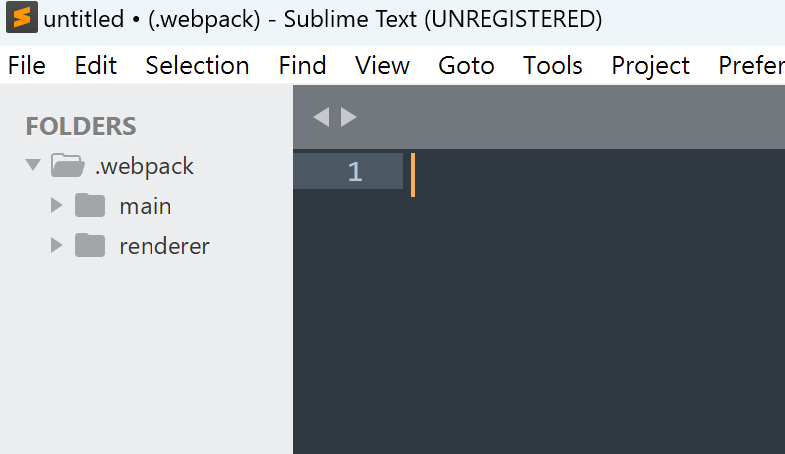Image resolution: width=785 pixels, height=454 pixels.
Task: Open the Find menu
Action: coord(302,66)
